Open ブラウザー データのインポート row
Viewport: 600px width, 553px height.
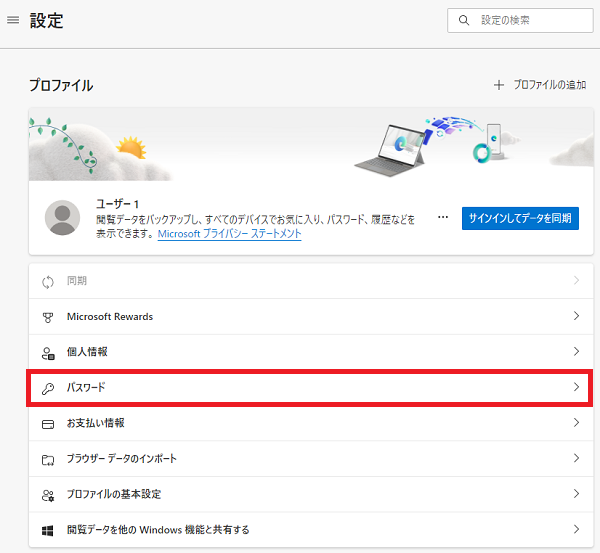click(x=311, y=458)
